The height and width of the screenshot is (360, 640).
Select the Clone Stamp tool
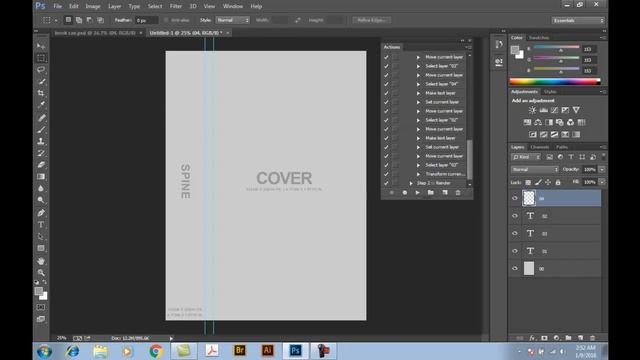(x=41, y=142)
